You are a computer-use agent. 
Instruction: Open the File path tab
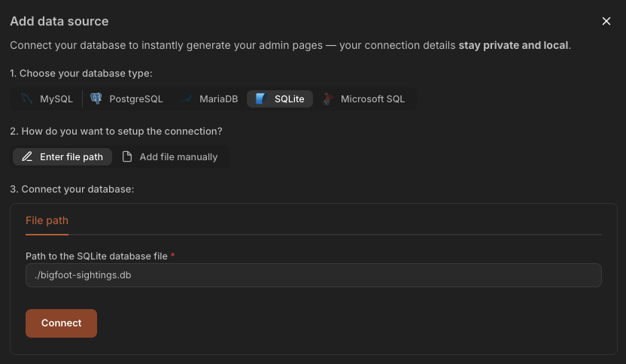(x=47, y=220)
